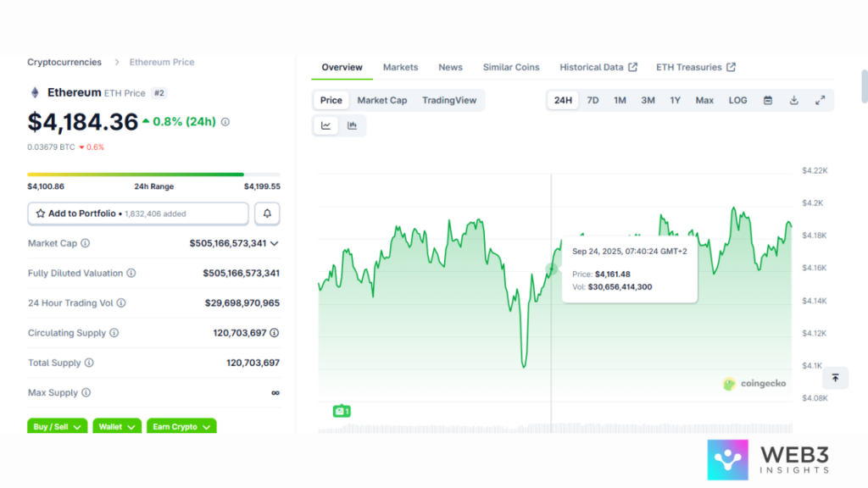Switch to the Overview tab
868x488 pixels.
click(342, 67)
